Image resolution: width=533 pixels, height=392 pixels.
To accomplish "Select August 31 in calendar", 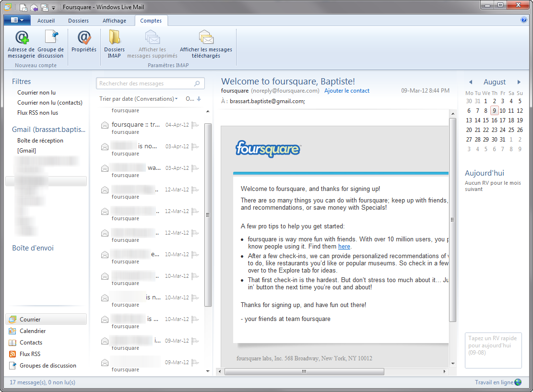I will [502, 140].
